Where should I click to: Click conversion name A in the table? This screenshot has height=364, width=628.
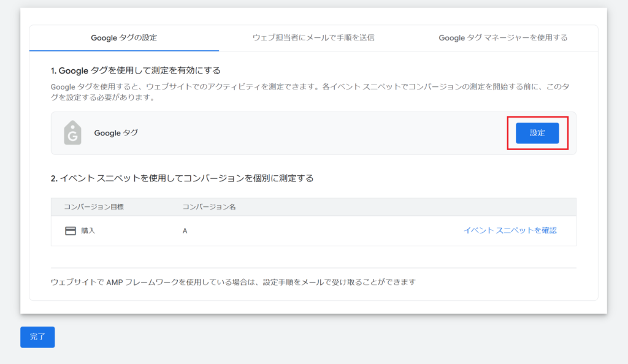coord(185,231)
